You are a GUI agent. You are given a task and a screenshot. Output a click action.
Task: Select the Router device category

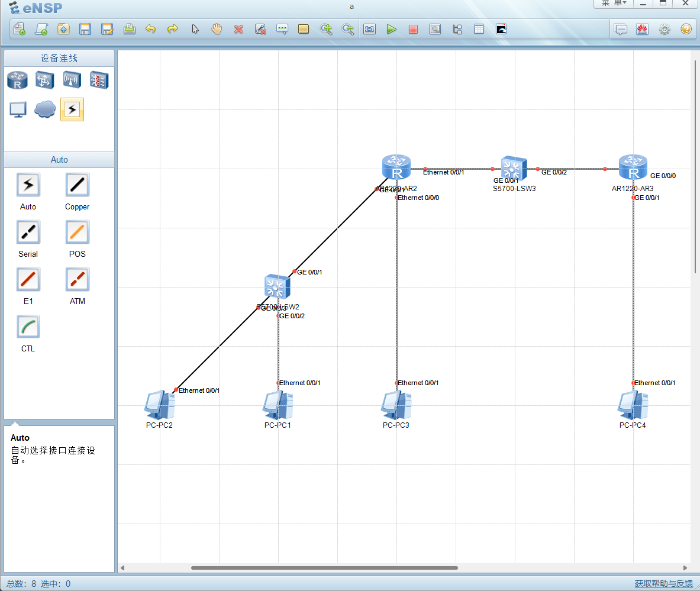coord(17,80)
